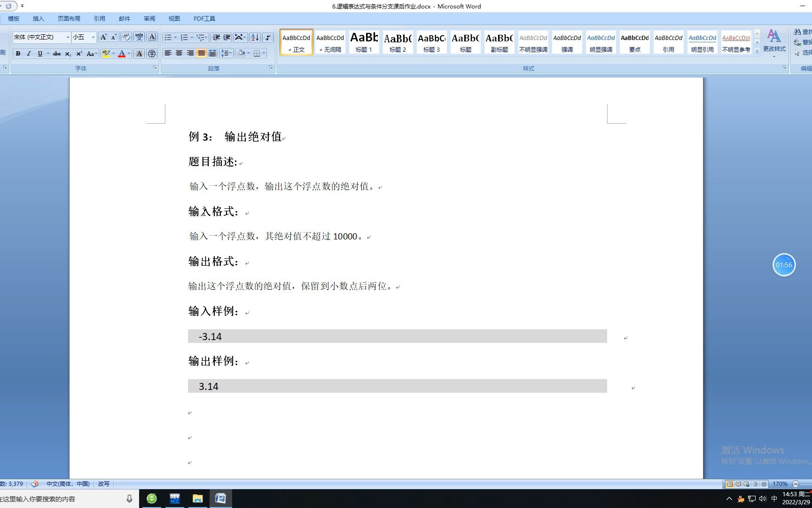Click the Sort A-Z icon
The height and width of the screenshot is (508, 812).
(x=255, y=37)
